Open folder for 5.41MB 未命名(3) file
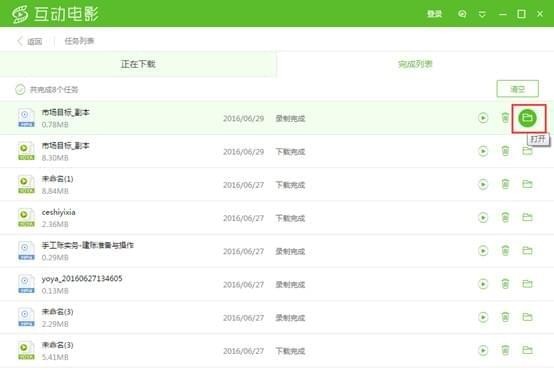The width and height of the screenshot is (554, 370). [x=527, y=350]
